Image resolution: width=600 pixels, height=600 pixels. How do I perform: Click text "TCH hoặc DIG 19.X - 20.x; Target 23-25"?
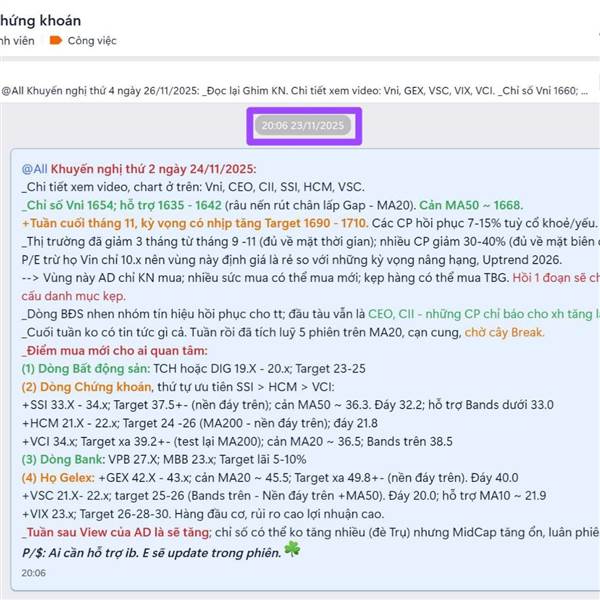pyautogui.click(x=259, y=369)
